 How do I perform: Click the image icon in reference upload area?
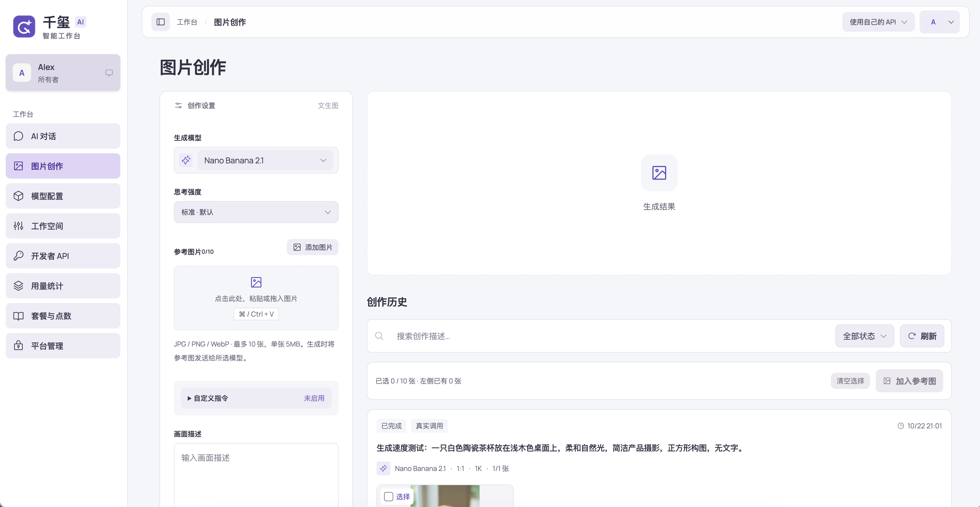(x=256, y=282)
